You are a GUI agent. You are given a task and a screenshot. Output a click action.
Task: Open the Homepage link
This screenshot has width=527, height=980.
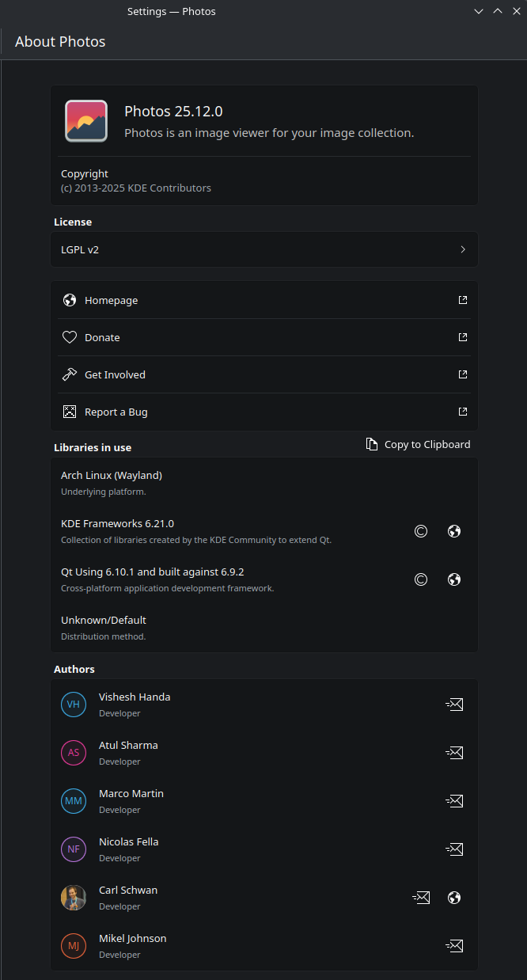[x=264, y=300]
